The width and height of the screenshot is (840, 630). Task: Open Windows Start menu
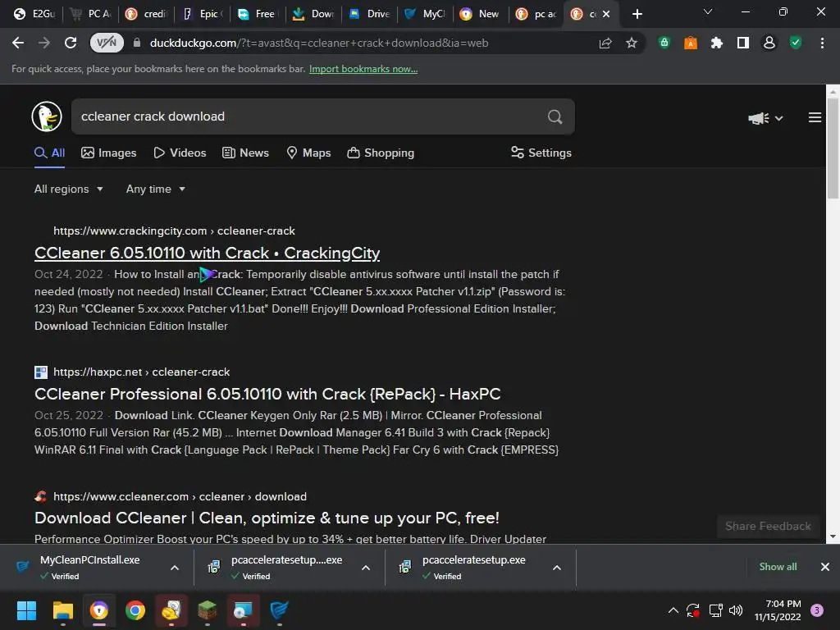(26, 610)
